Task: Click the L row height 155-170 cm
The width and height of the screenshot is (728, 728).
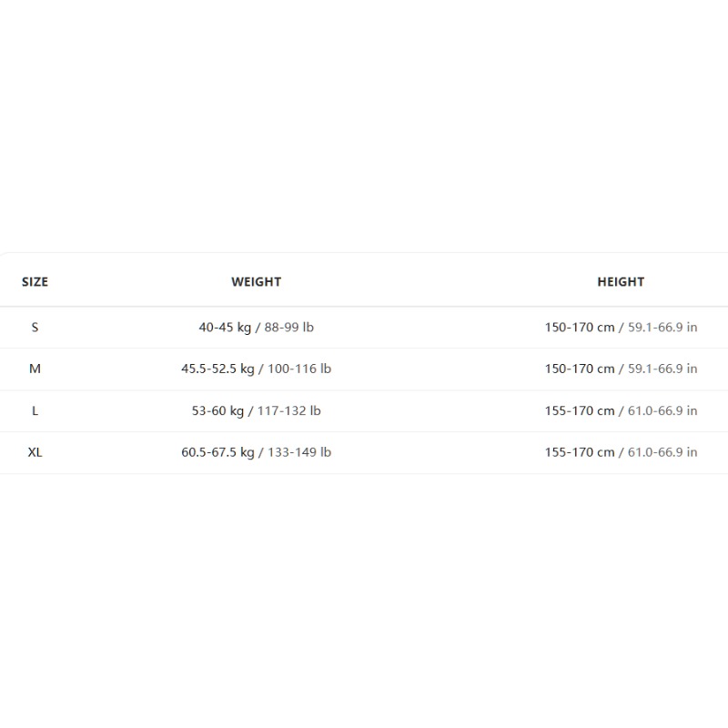Action: coord(580,411)
